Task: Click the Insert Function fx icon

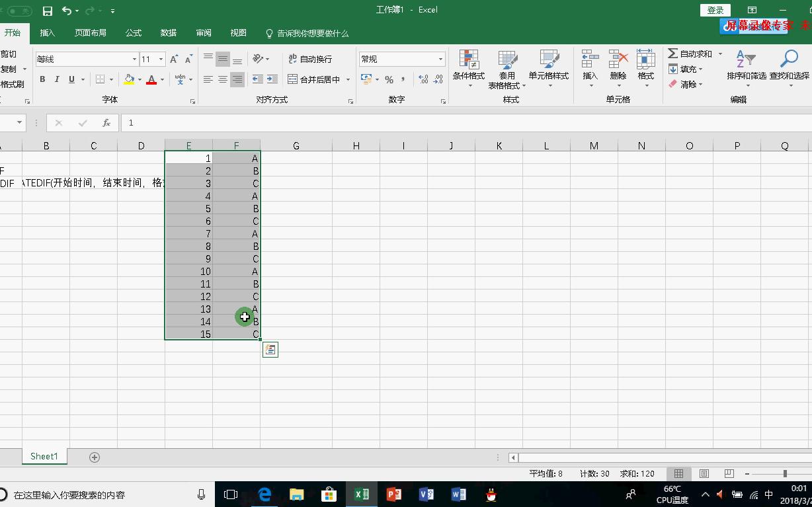Action: [106, 122]
